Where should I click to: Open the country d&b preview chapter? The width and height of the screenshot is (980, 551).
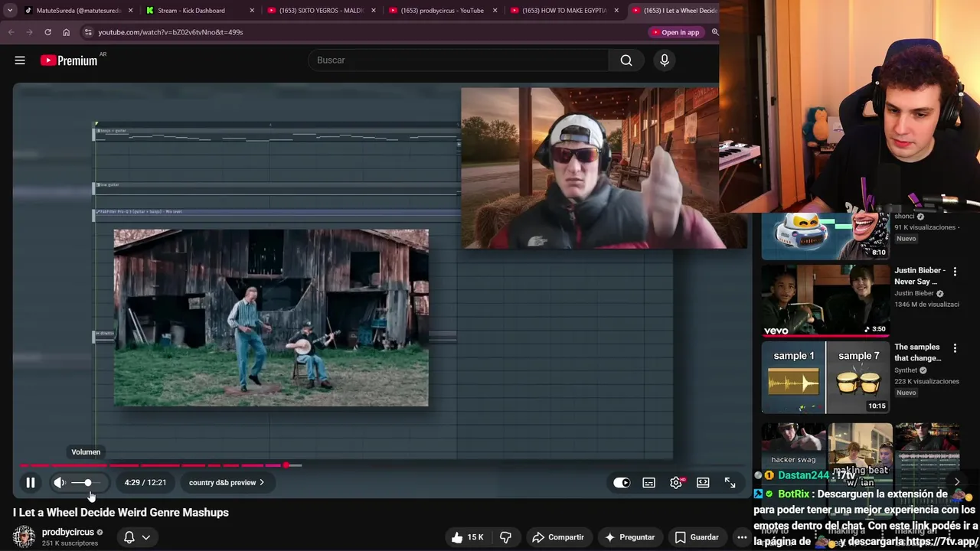226,483
